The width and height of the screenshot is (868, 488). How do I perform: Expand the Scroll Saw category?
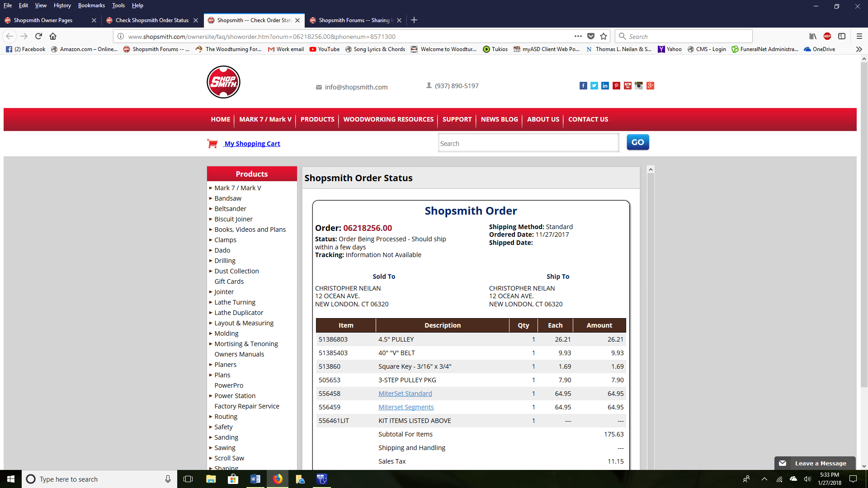coord(211,458)
